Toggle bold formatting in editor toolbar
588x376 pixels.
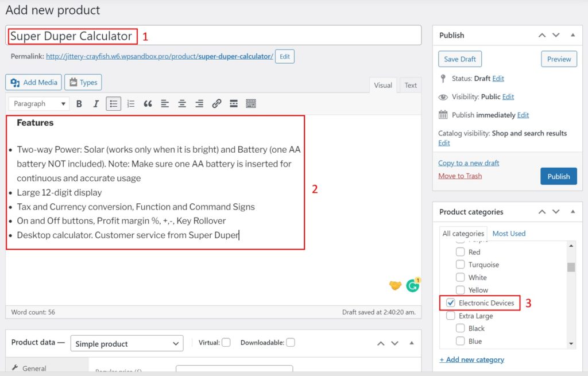(79, 104)
